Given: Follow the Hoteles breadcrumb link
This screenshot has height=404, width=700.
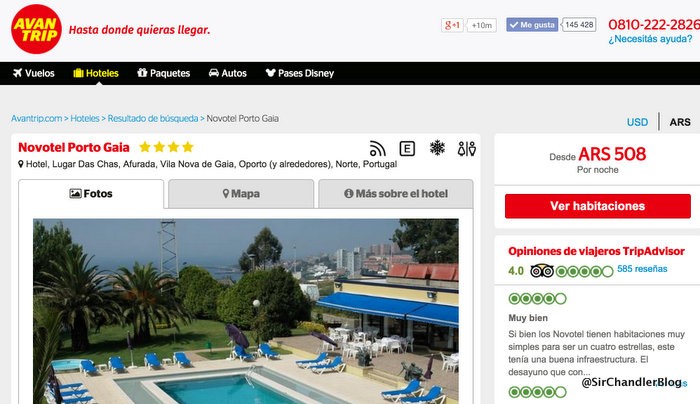Looking at the screenshot, I should tap(85, 119).
